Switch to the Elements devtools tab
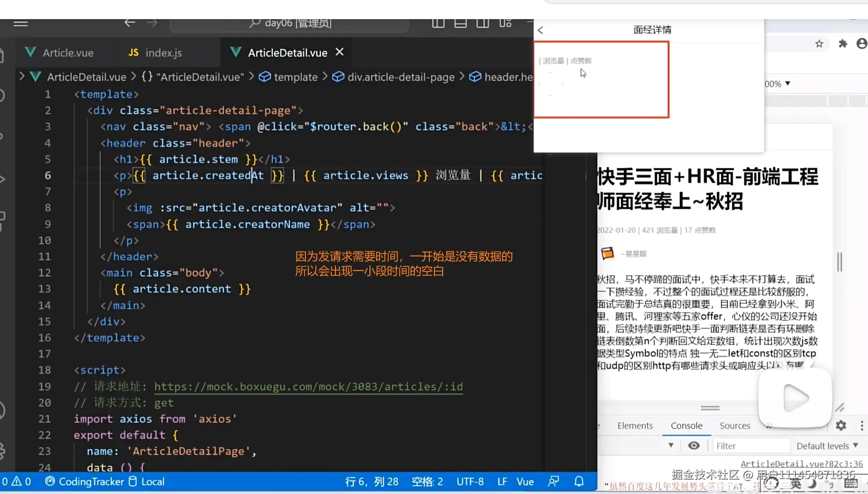Image resolution: width=868 pixels, height=494 pixels. (x=635, y=426)
